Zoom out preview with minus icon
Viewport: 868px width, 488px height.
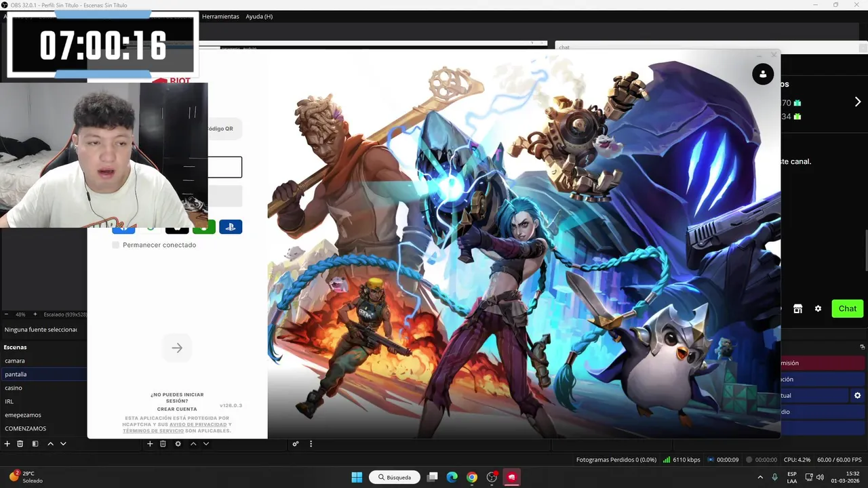6,314
